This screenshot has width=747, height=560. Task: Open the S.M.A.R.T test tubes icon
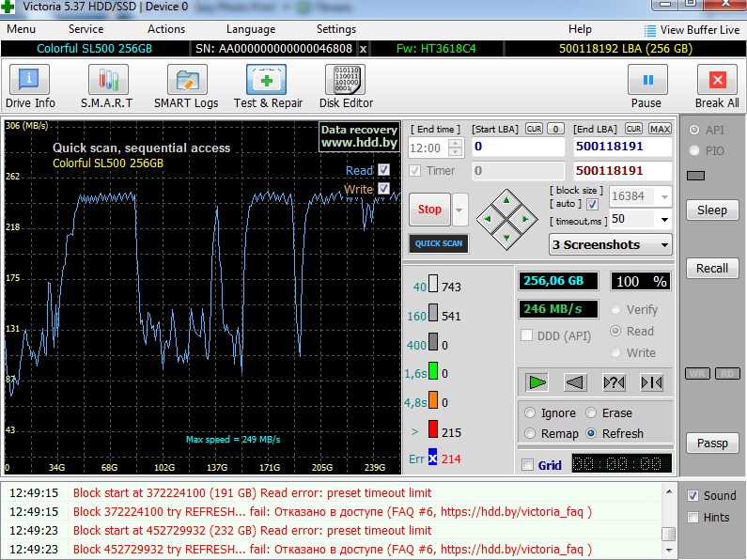pos(108,80)
